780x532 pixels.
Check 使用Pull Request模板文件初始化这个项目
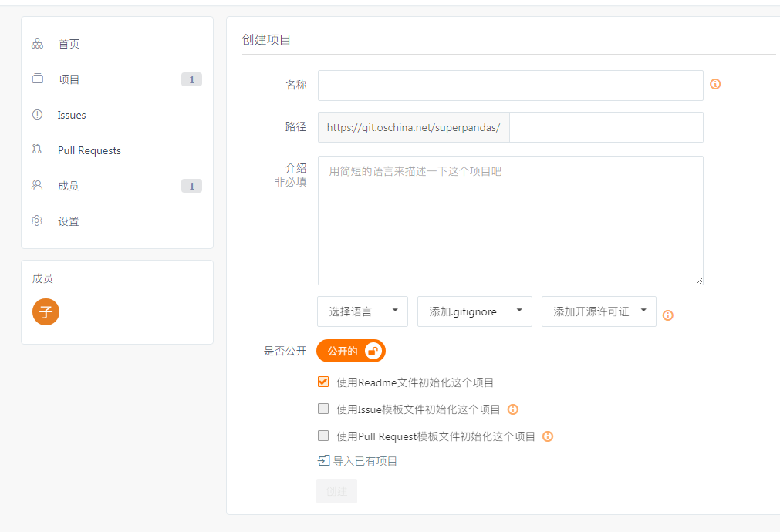pyautogui.click(x=323, y=436)
